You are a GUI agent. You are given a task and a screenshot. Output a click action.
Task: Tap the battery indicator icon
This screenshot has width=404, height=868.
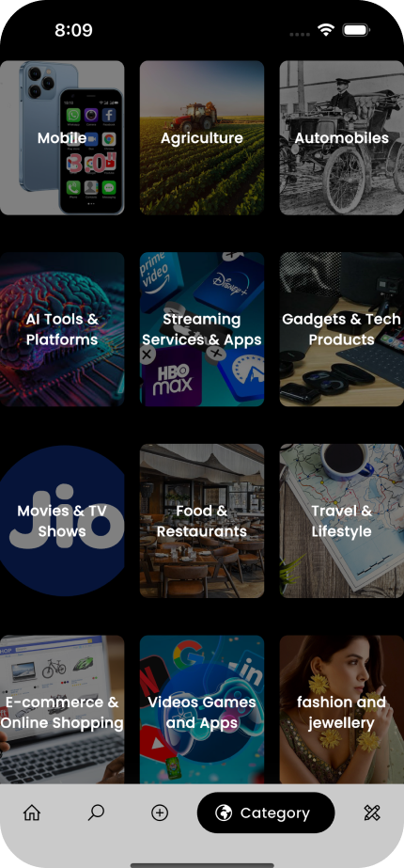[356, 30]
